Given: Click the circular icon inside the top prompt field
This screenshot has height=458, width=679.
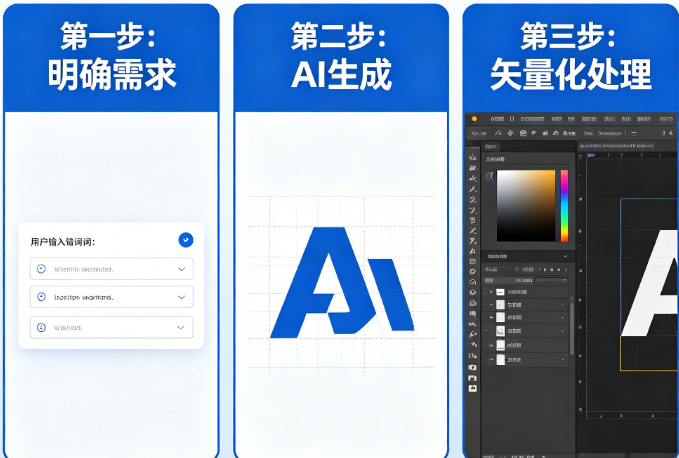Looking at the screenshot, I should coord(41,269).
